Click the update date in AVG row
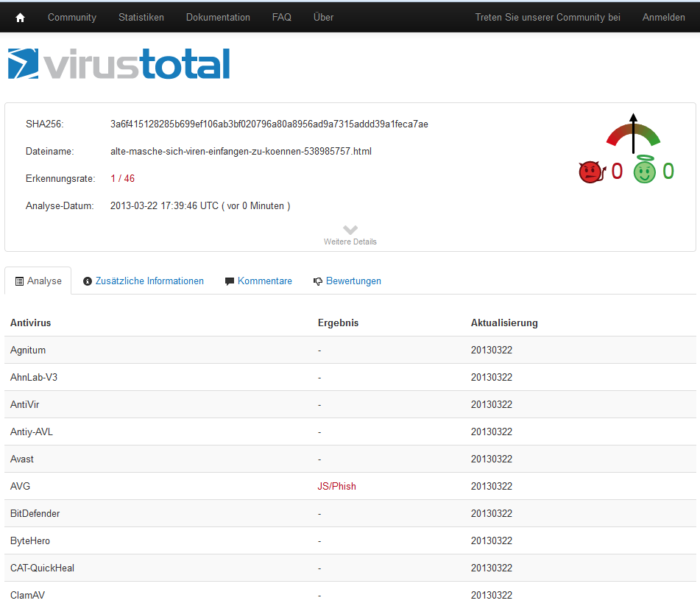This screenshot has height=606, width=700. tap(492, 486)
